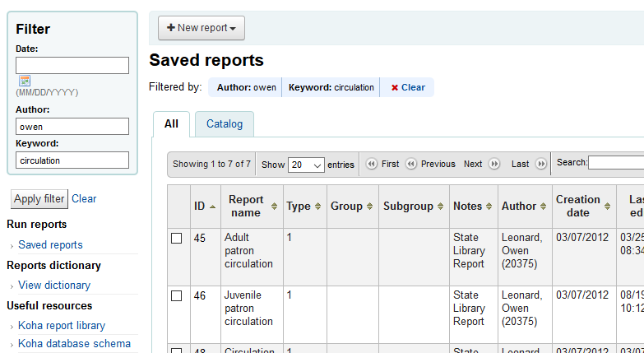The width and height of the screenshot is (644, 353).
Task: Go to First page of results
Action: tap(383, 164)
